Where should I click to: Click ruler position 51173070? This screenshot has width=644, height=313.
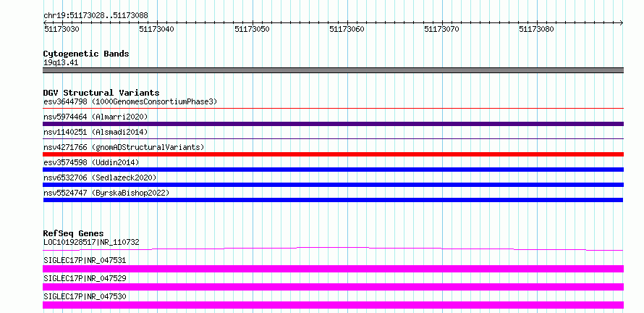pos(441,29)
